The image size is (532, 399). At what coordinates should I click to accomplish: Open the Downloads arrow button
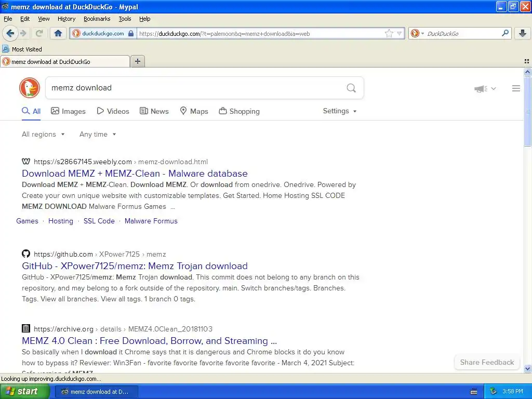pyautogui.click(x=523, y=33)
